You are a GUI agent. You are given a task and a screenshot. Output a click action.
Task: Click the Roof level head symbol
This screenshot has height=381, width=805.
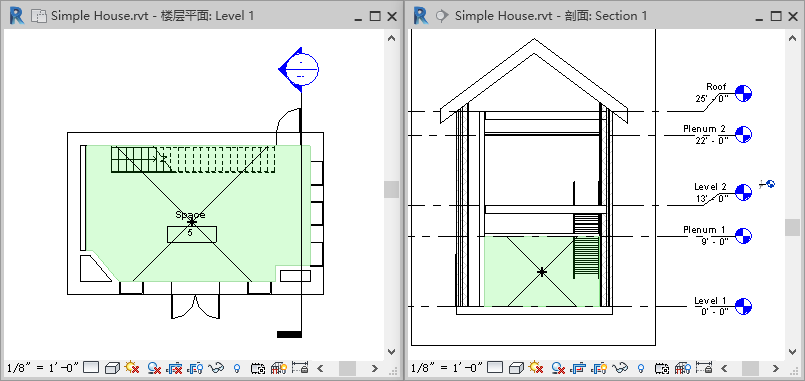tap(743, 93)
